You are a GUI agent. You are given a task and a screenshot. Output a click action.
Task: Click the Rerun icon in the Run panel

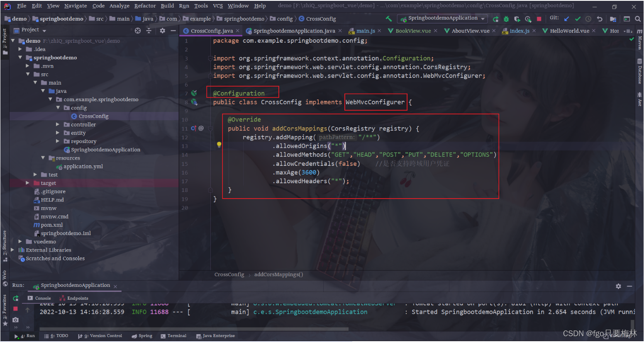(16, 298)
